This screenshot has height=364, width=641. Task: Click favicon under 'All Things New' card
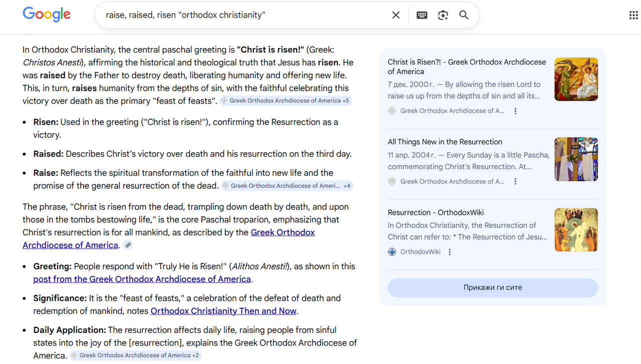[x=392, y=182]
